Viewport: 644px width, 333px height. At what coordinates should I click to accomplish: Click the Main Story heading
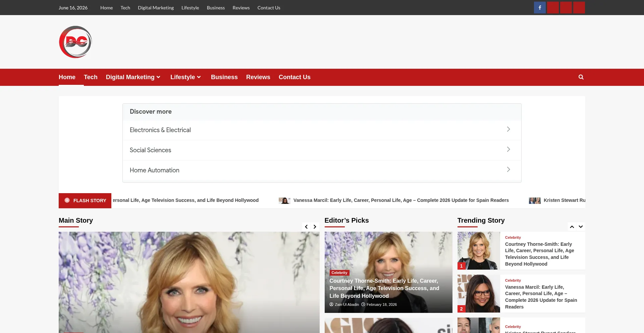click(x=76, y=220)
